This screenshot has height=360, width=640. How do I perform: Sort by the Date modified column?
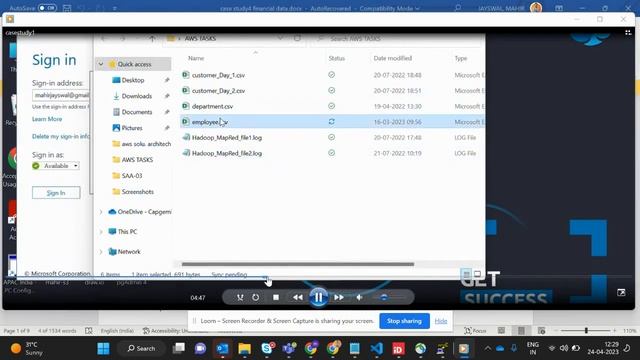point(393,58)
